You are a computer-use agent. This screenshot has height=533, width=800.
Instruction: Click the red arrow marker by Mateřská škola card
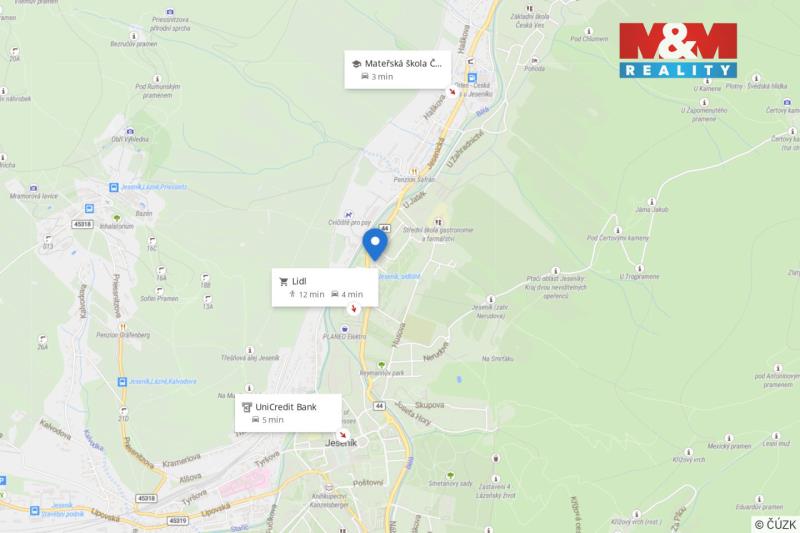452,91
